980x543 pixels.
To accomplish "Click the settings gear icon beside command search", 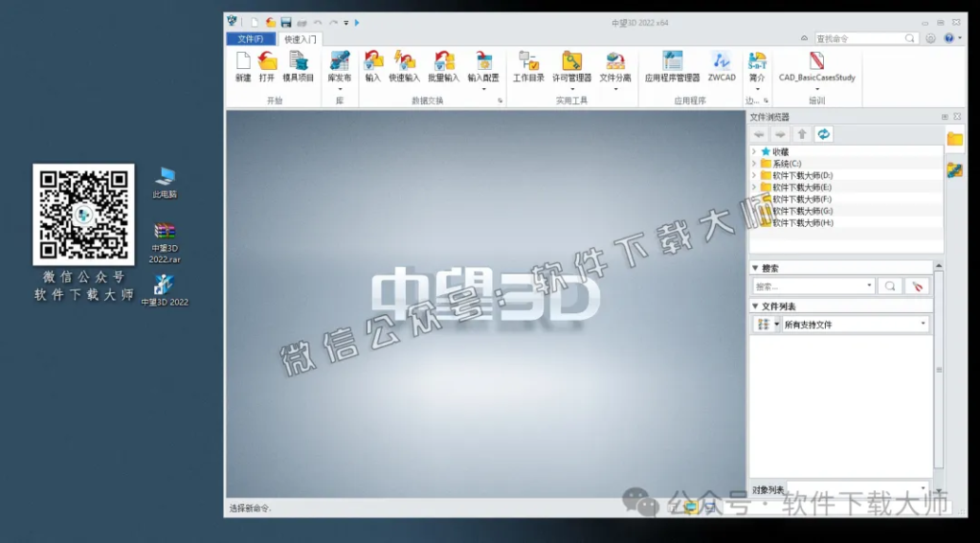I will 930,38.
